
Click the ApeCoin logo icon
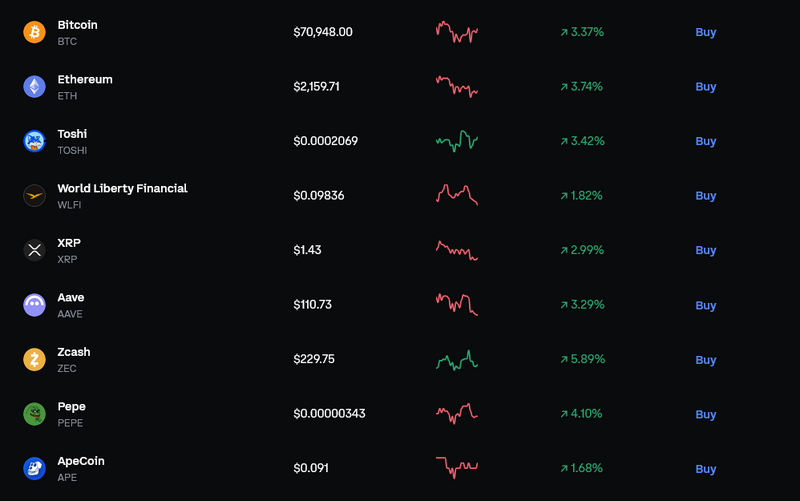pos(35,469)
